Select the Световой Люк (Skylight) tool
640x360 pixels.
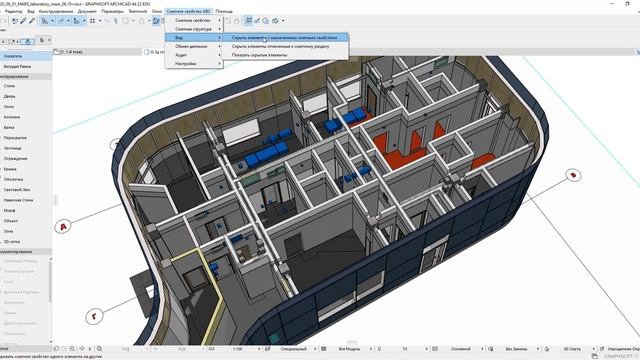[16, 190]
